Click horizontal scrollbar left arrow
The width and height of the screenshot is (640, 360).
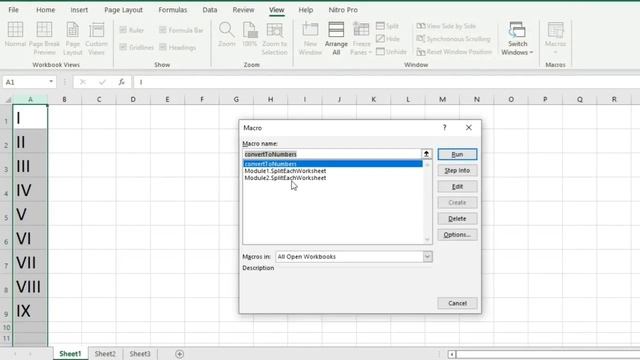tap(451, 354)
